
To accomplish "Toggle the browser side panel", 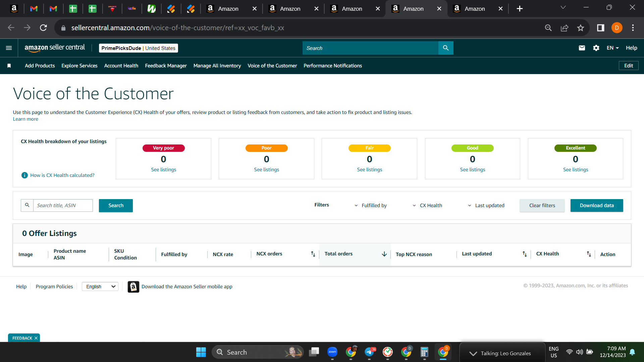I will tap(600, 28).
